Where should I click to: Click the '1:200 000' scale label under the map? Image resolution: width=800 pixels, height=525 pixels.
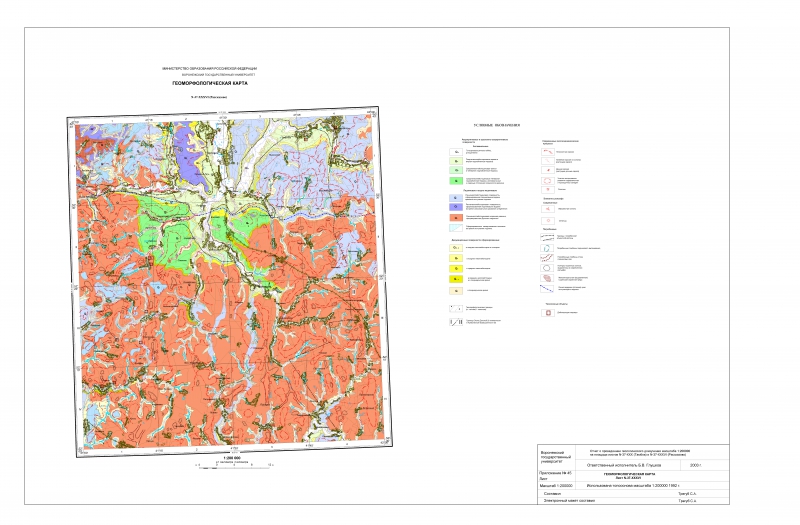232,458
